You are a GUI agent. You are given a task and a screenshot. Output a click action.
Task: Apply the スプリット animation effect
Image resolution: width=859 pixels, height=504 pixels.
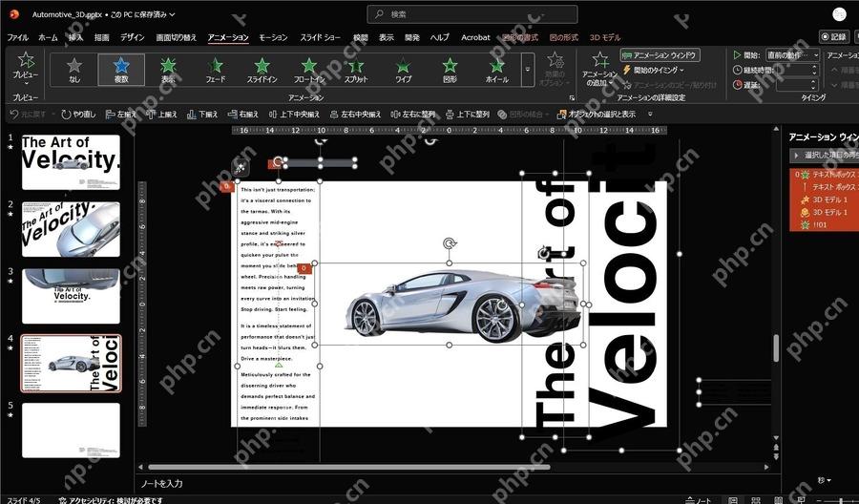point(356,70)
